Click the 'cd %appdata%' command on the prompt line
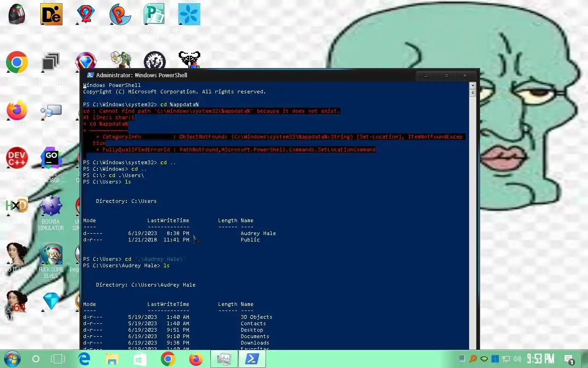Image resolution: width=588 pixels, height=368 pixels. pos(180,104)
